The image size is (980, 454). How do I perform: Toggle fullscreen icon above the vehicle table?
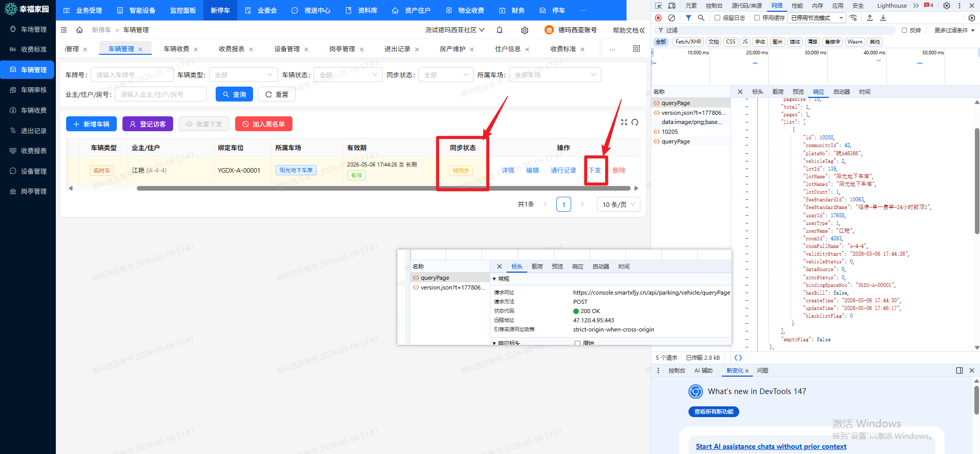(624, 122)
